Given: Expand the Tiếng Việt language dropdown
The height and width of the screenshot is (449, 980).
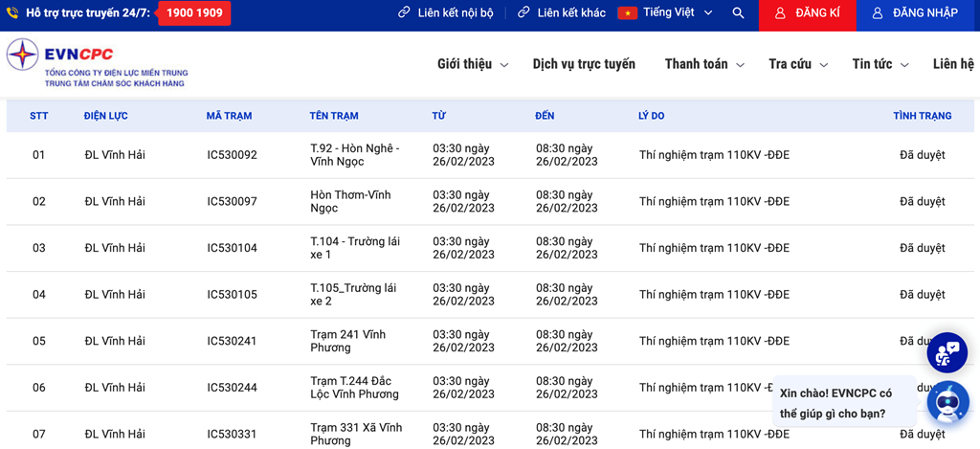Looking at the screenshot, I should pyautogui.click(x=708, y=13).
